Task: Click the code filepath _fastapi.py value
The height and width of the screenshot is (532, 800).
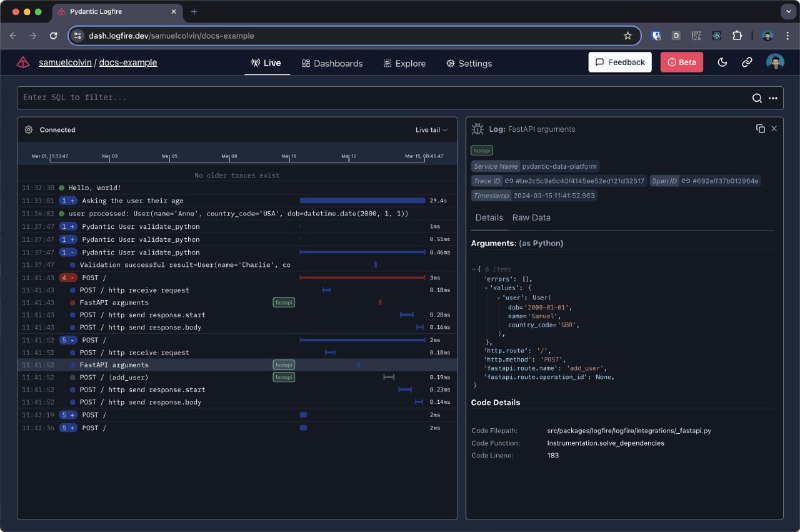Action: [629, 431]
